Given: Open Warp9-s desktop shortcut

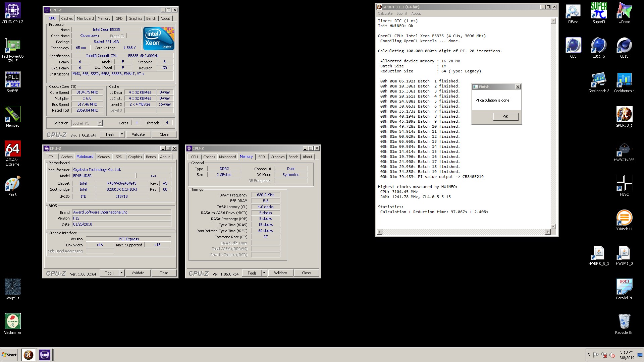Looking at the screenshot, I should pyautogui.click(x=12, y=289).
